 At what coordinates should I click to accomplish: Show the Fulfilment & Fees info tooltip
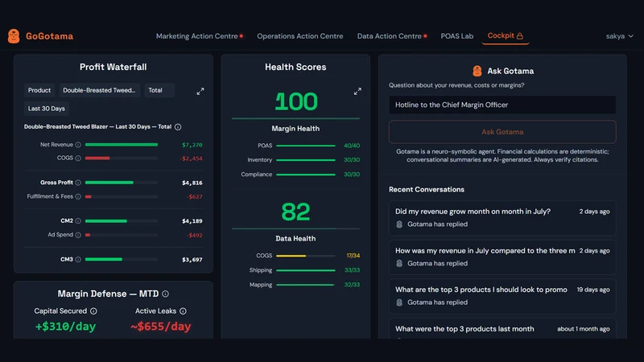tap(78, 196)
